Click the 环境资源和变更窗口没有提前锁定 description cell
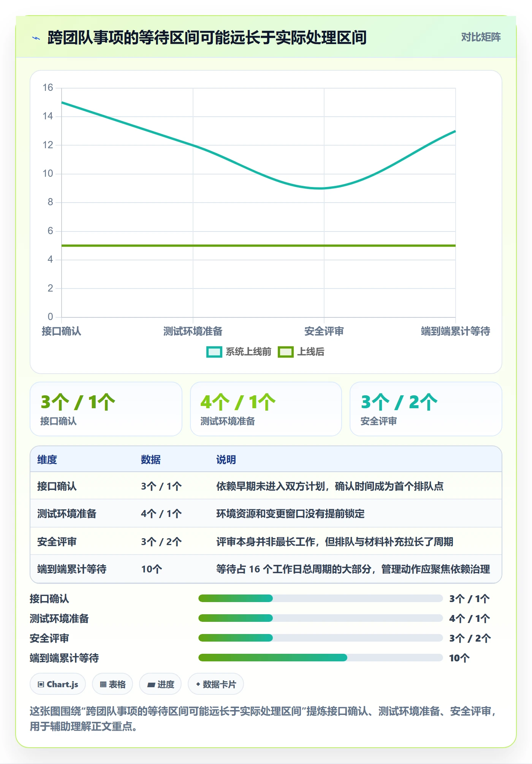This screenshot has width=532, height=764. (x=290, y=514)
